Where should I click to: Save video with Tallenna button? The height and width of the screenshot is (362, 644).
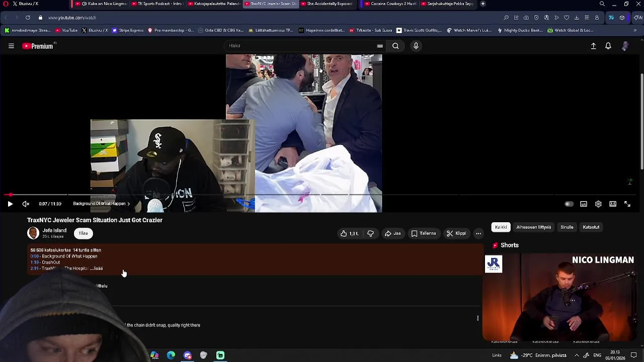424,233
